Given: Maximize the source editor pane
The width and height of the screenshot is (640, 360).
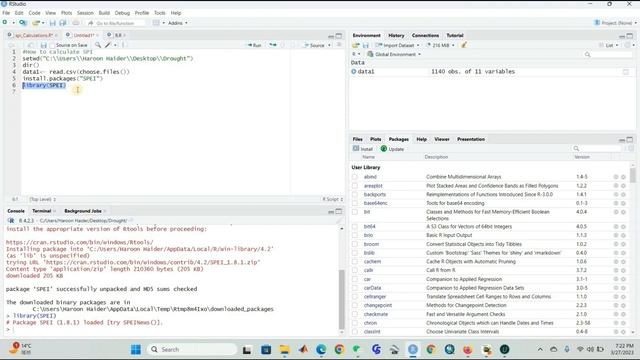Looking at the screenshot, I should click(339, 36).
